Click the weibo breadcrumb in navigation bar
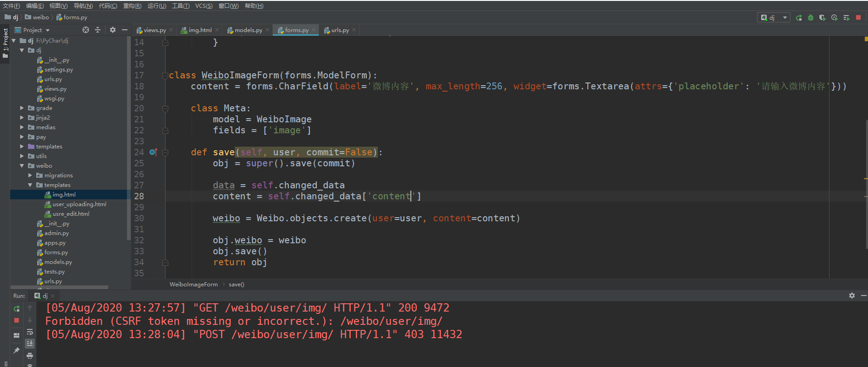Viewport: 868px width, 367px height. click(37, 17)
